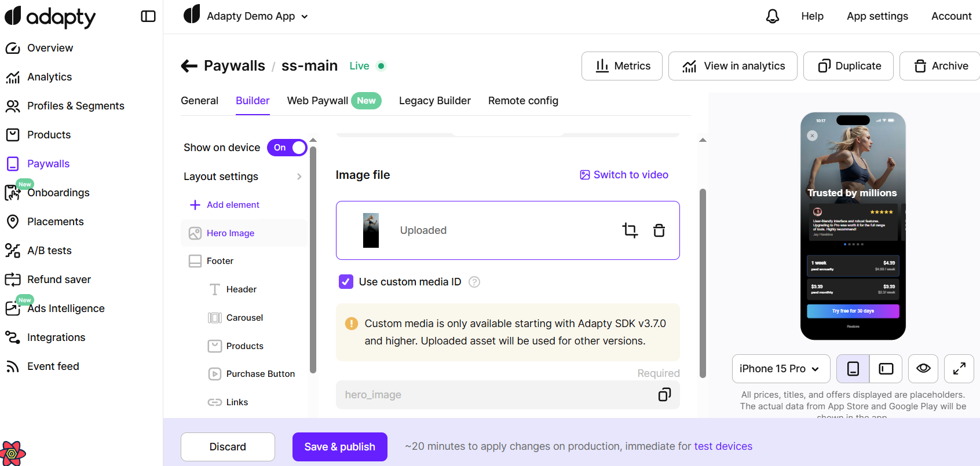Viewport: 980px width, 466px height.
Task: Switch preview to landscape orientation
Action: (x=886, y=369)
